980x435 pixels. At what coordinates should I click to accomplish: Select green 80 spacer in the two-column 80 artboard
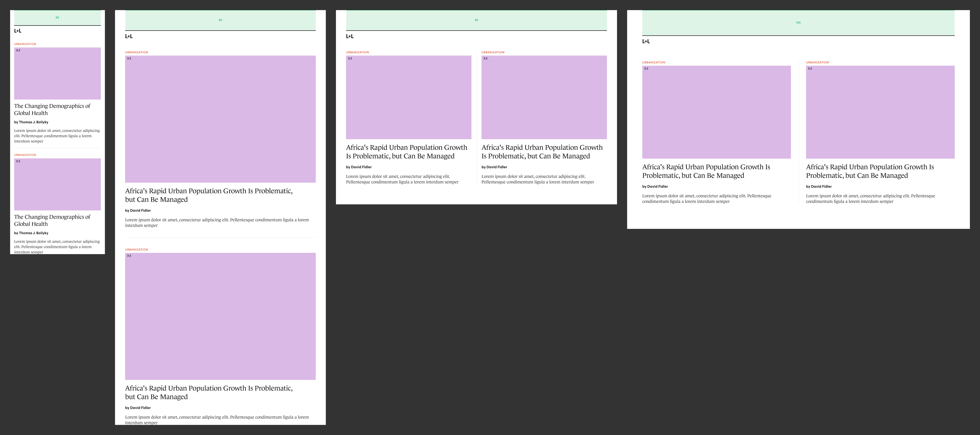476,20
